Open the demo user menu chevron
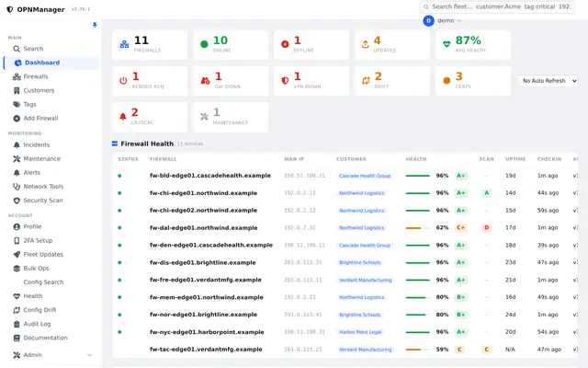Image resolution: width=588 pixels, height=368 pixels. [x=459, y=21]
